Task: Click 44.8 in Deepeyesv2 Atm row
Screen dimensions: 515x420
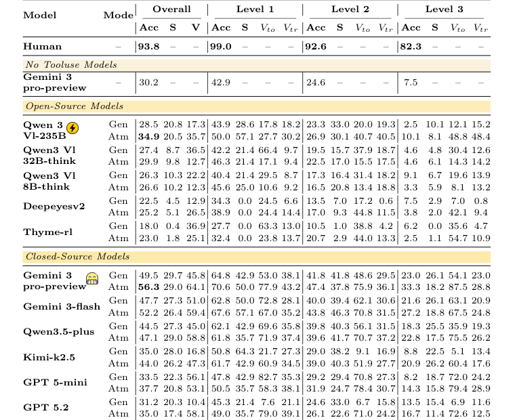Action: pyautogui.click(x=363, y=213)
